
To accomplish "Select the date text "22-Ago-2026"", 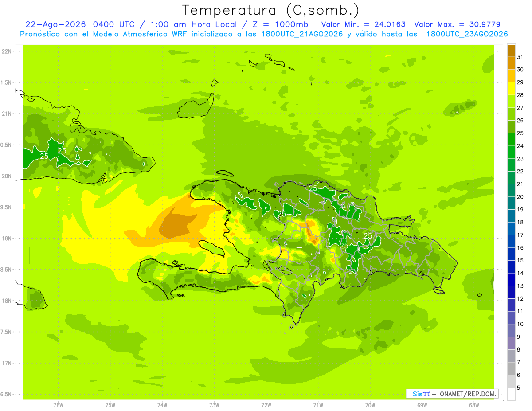I will click(55, 24).
